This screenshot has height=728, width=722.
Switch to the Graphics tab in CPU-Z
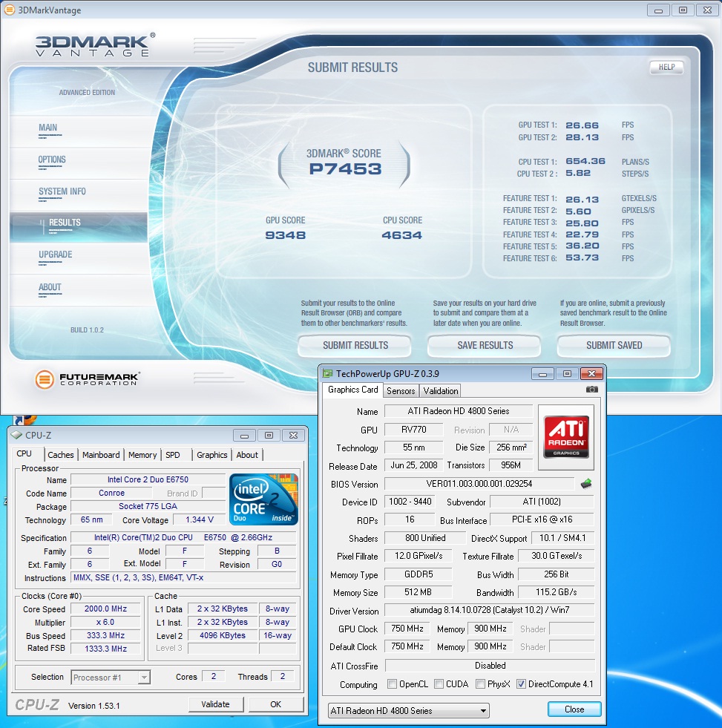211,455
